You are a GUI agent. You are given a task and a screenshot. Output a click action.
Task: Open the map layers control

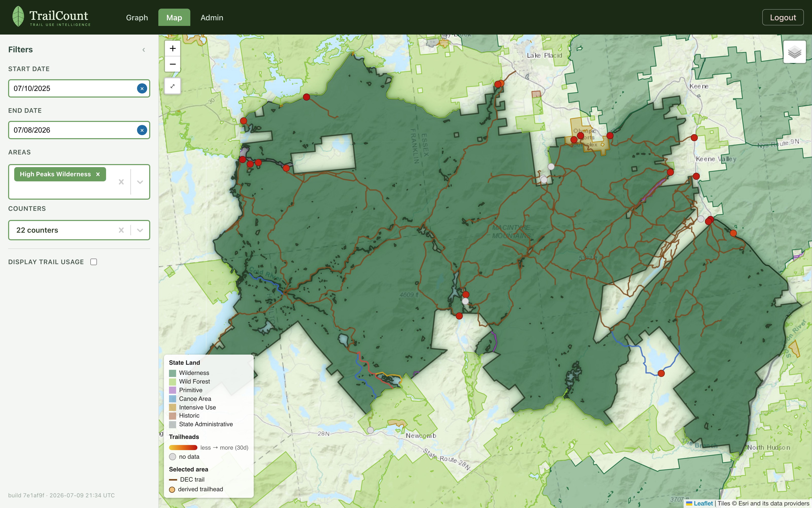click(x=794, y=52)
